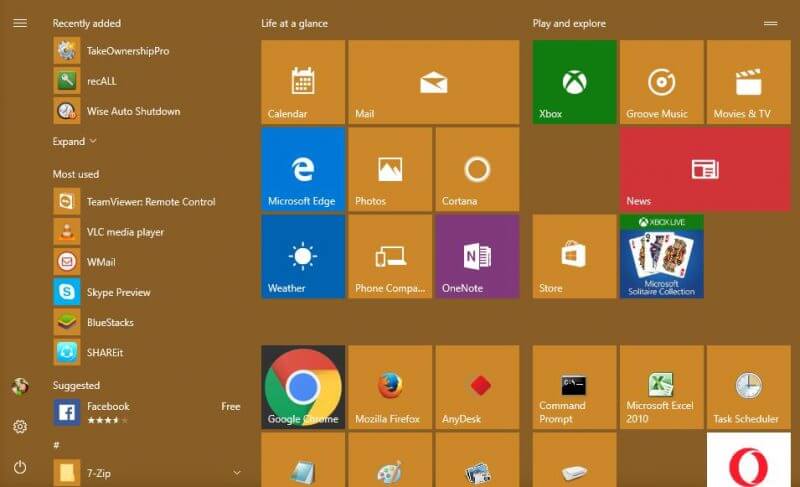Open the Mail tile
This screenshot has width=800, height=487.
[x=434, y=82]
